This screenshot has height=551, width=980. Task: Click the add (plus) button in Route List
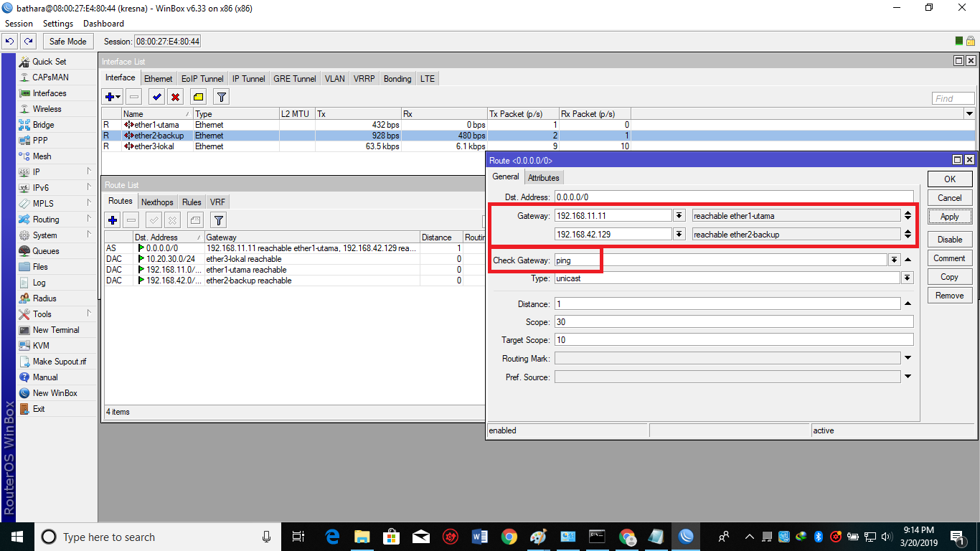pyautogui.click(x=113, y=220)
